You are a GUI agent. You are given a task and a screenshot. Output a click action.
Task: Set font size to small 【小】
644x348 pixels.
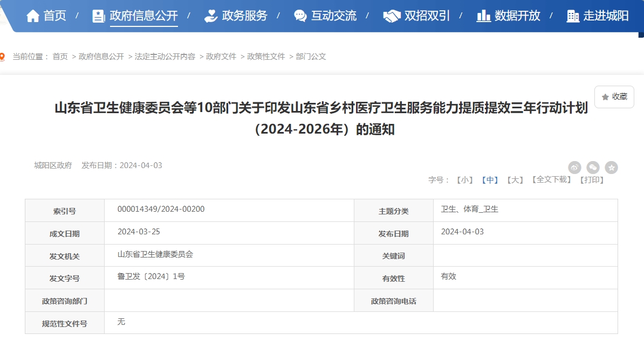tap(464, 180)
